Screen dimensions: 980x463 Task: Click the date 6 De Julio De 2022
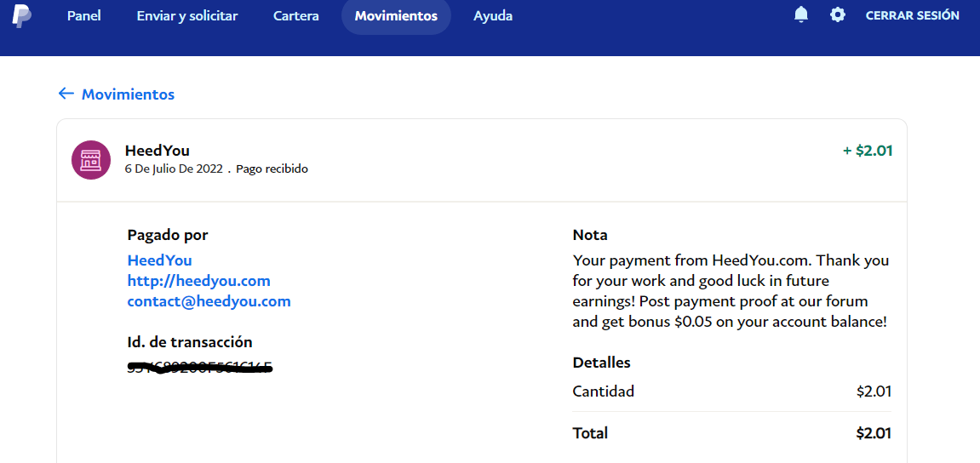point(174,169)
